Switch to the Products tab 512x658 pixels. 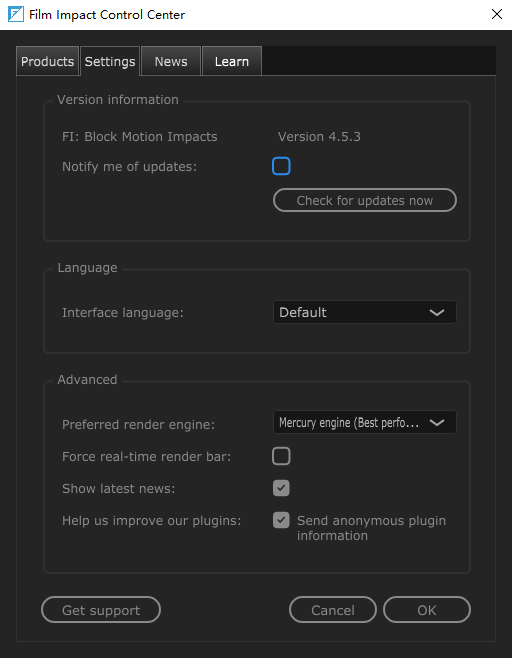[47, 61]
